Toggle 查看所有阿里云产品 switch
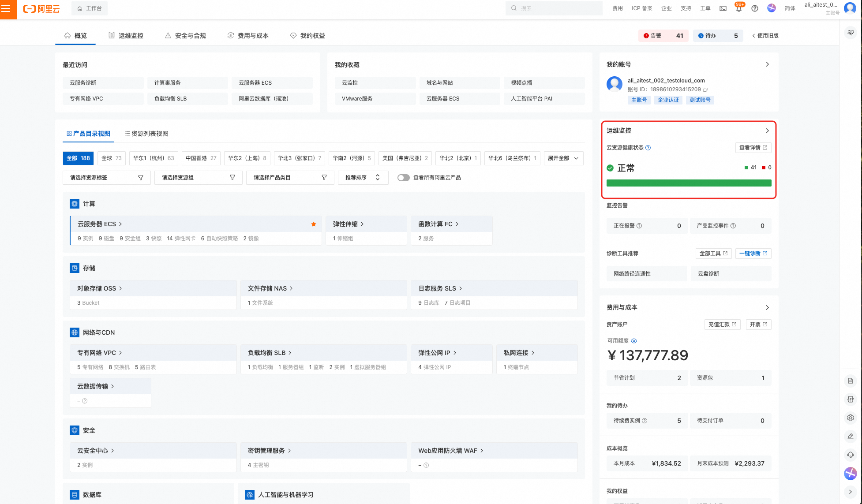The height and width of the screenshot is (504, 862). coord(403,178)
